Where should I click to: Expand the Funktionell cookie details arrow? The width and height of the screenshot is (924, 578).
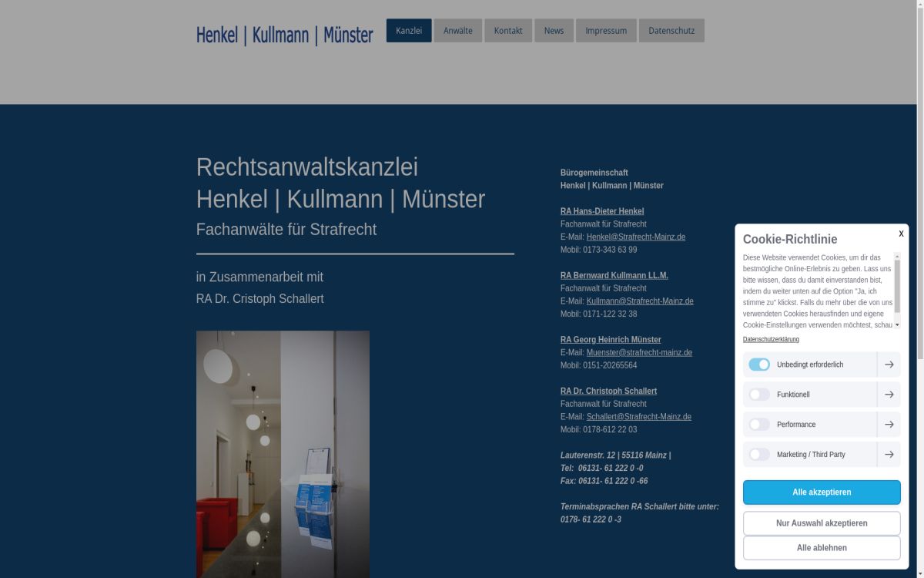pos(889,395)
